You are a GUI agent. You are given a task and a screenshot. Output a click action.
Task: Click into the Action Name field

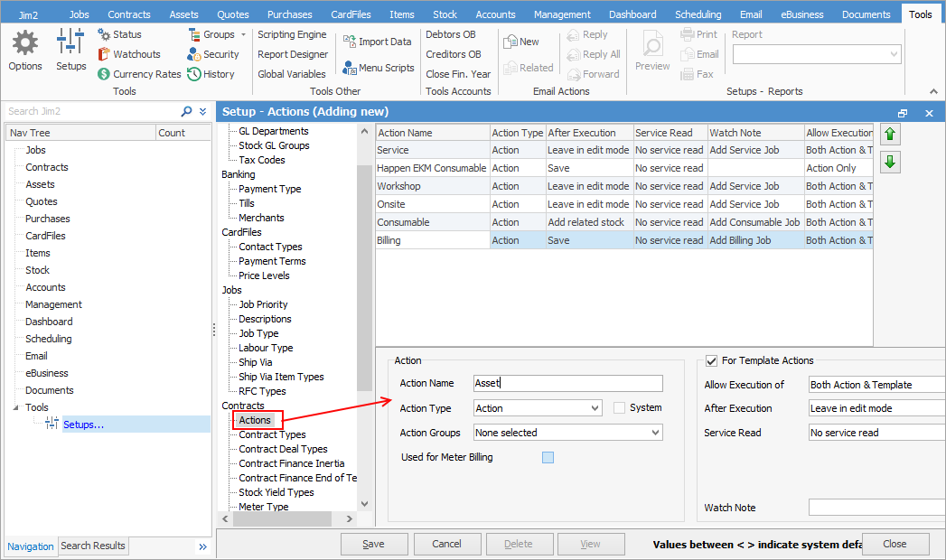[567, 383]
